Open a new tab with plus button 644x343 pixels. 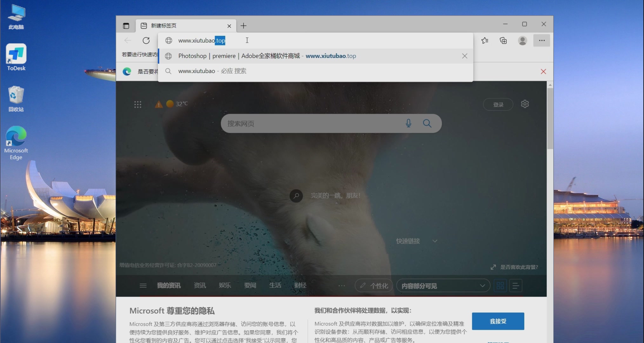click(244, 26)
